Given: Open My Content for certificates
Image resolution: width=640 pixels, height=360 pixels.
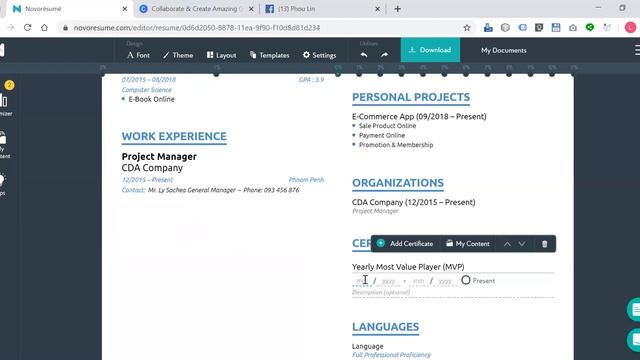Looking at the screenshot, I should 468,244.
